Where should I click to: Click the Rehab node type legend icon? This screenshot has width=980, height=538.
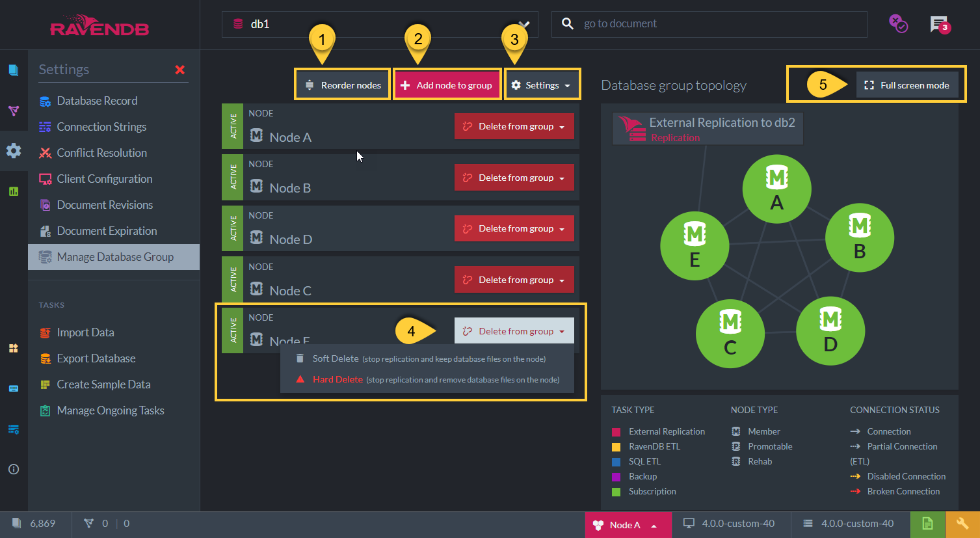[736, 461]
